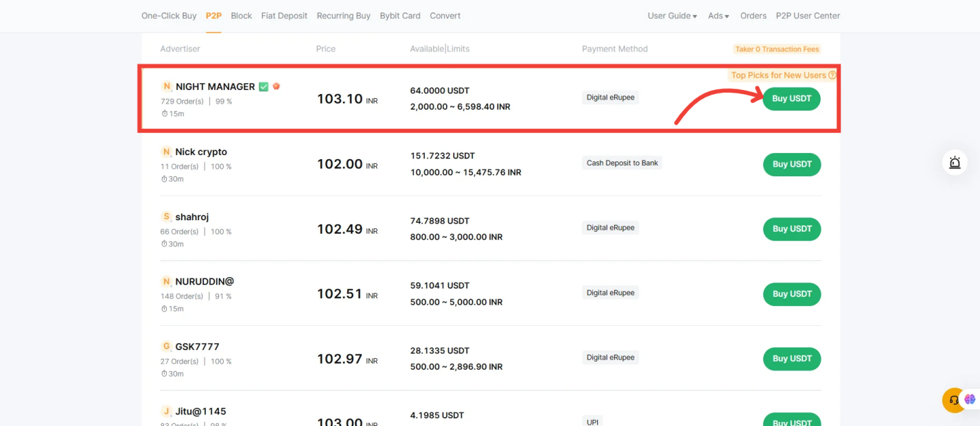
Task: Open the help icon beside Top Picks for New Users
Action: click(x=833, y=75)
